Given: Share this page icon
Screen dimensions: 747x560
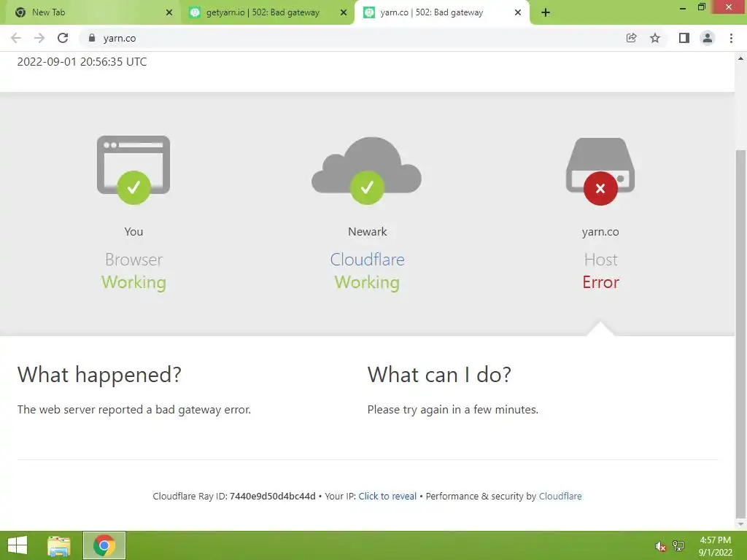Looking at the screenshot, I should pos(631,38).
